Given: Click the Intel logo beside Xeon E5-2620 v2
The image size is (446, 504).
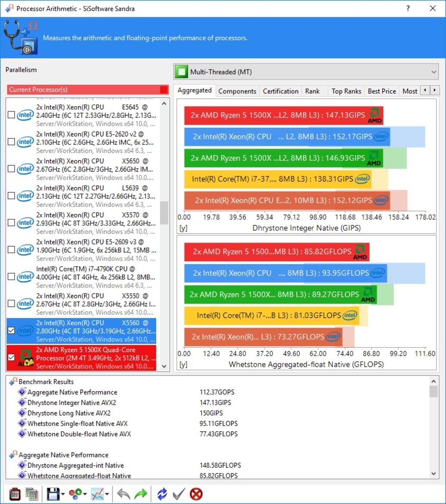Looking at the screenshot, I should [25, 142].
